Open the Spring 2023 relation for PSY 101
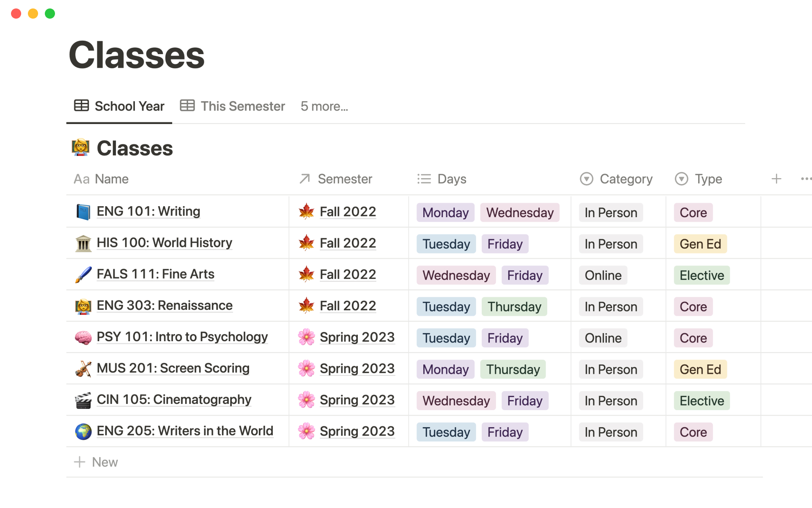812x508 pixels. click(x=357, y=337)
